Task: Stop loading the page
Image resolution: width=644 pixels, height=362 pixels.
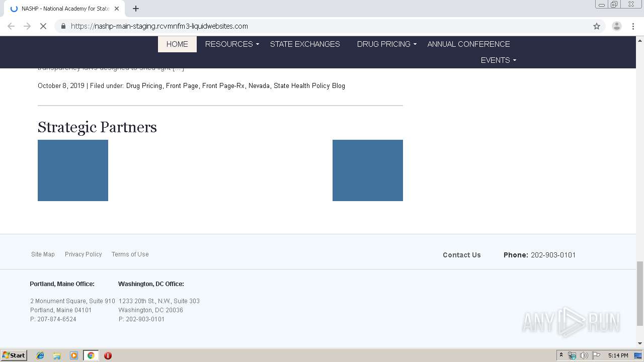Action: 43,26
